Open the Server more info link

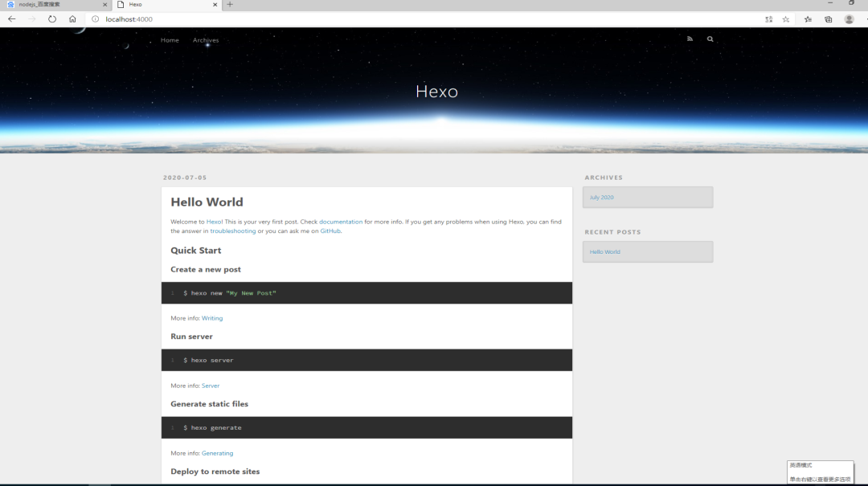(x=211, y=386)
